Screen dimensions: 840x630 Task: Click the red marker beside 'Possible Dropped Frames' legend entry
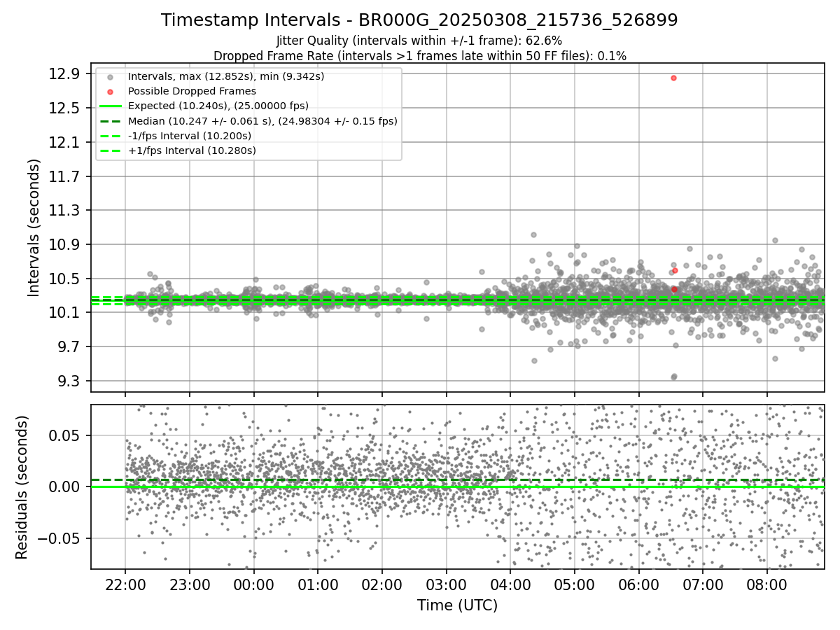point(109,91)
